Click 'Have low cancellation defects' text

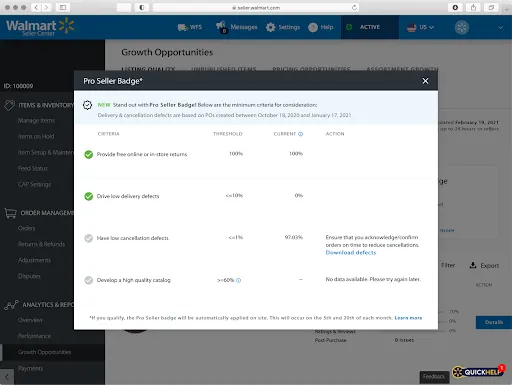click(132, 238)
